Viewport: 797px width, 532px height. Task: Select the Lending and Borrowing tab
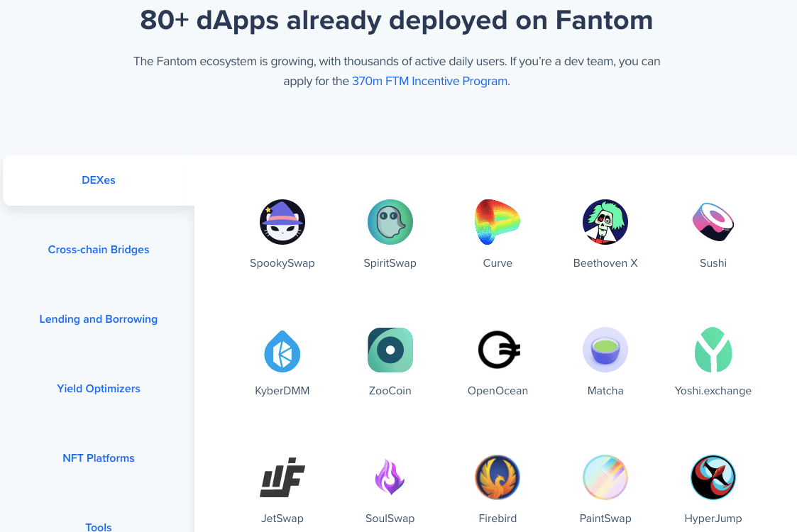[99, 319]
